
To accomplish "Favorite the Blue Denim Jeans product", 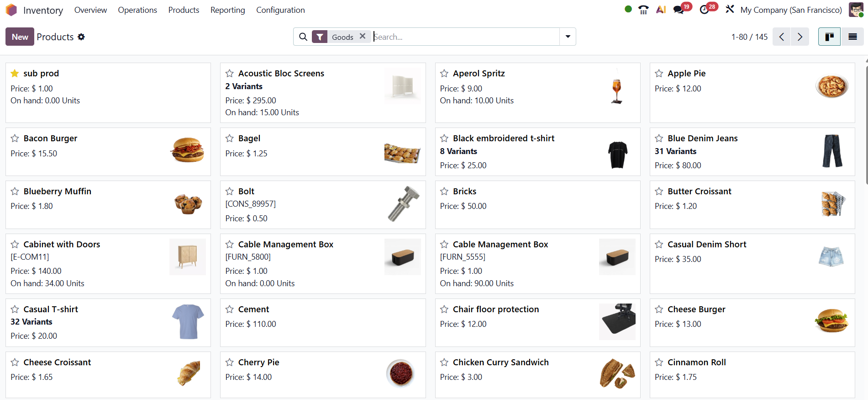I will click(x=658, y=138).
